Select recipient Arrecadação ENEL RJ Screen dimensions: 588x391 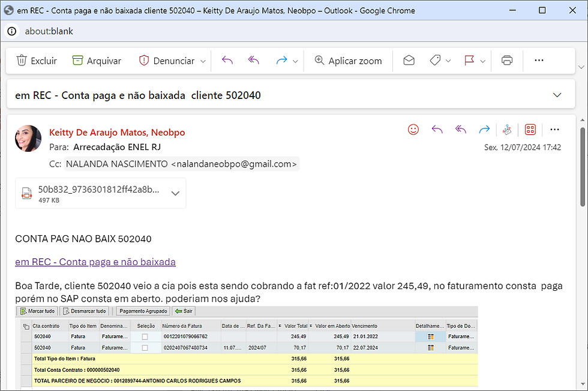pyautogui.click(x=117, y=147)
